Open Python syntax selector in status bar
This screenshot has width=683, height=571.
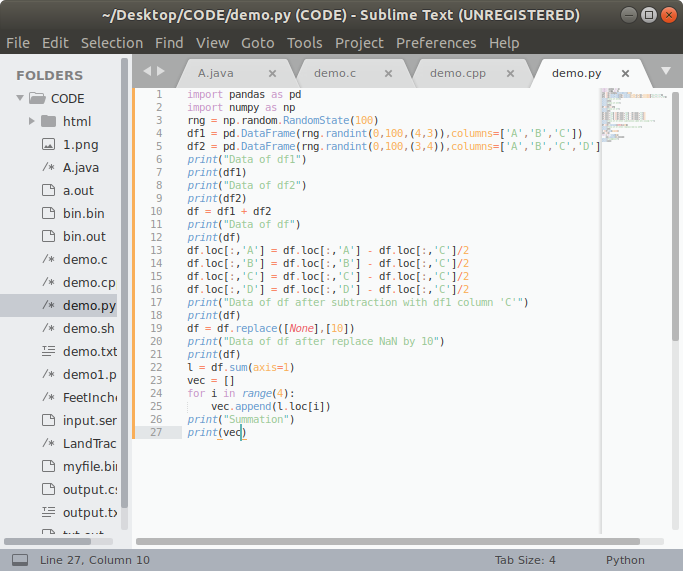tap(625, 560)
